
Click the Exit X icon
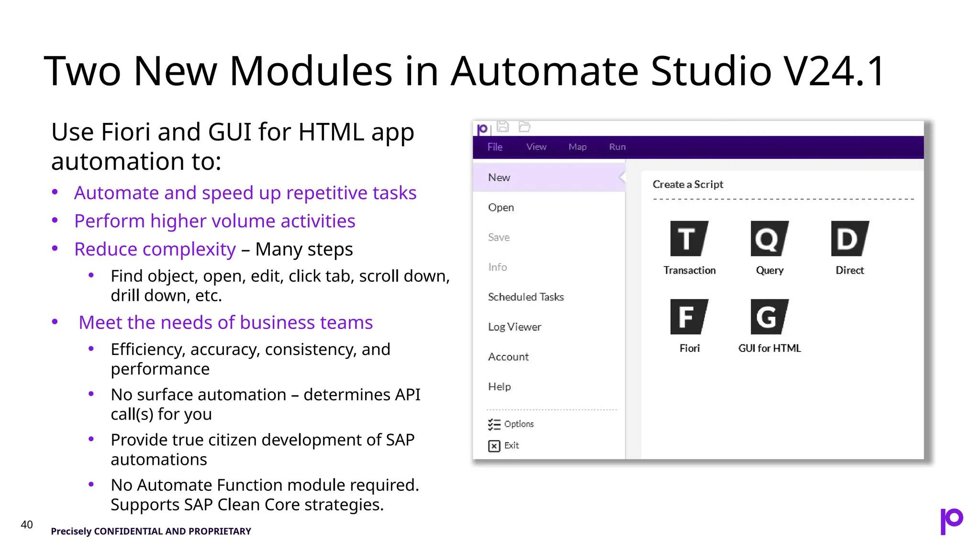[x=494, y=446]
